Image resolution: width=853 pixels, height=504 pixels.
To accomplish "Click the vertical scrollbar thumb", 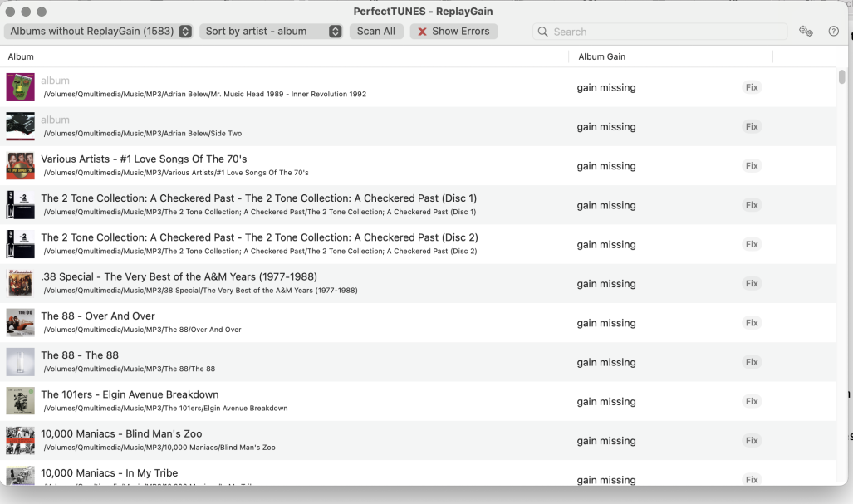I will (841, 77).
